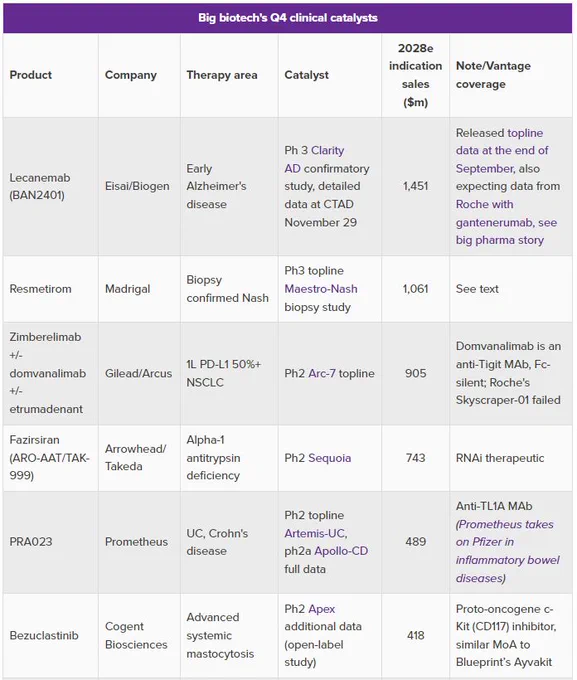Select the Company column header

click(x=131, y=75)
